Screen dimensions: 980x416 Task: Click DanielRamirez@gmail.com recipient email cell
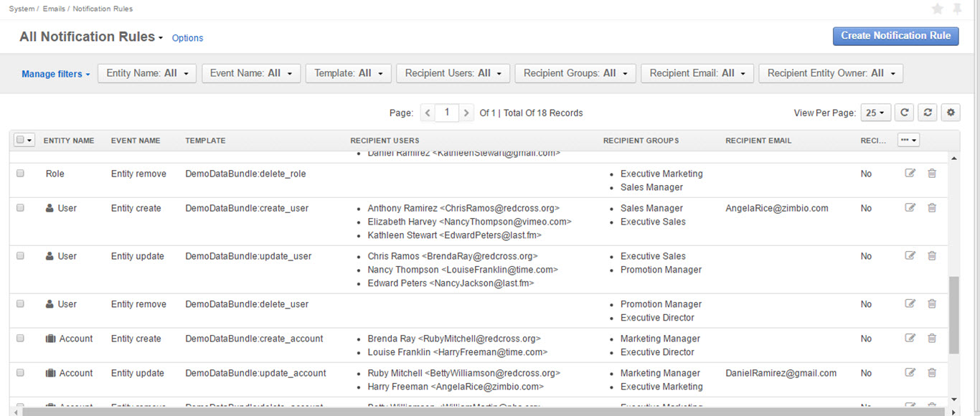click(781, 373)
